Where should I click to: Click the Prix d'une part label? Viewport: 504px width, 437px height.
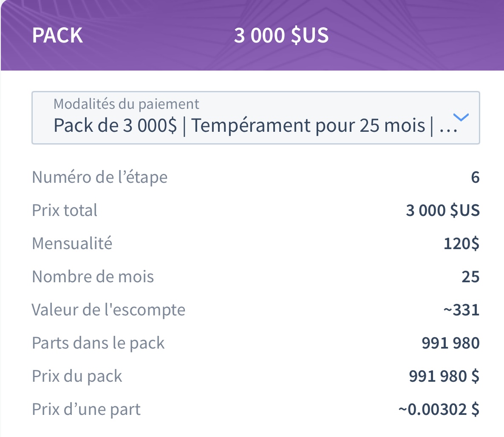pos(86,409)
